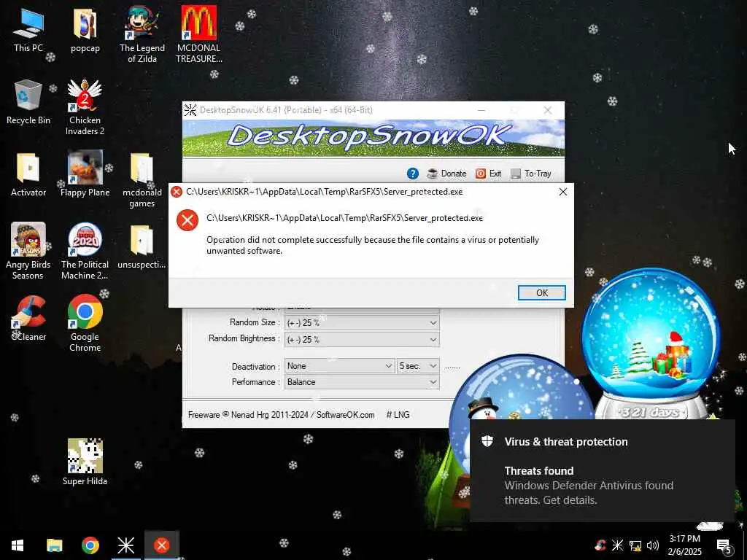Open the Random Size dropdown

(x=362, y=323)
